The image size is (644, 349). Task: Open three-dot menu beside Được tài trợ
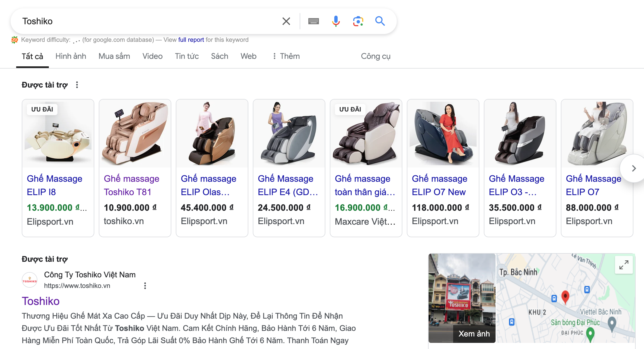(77, 85)
